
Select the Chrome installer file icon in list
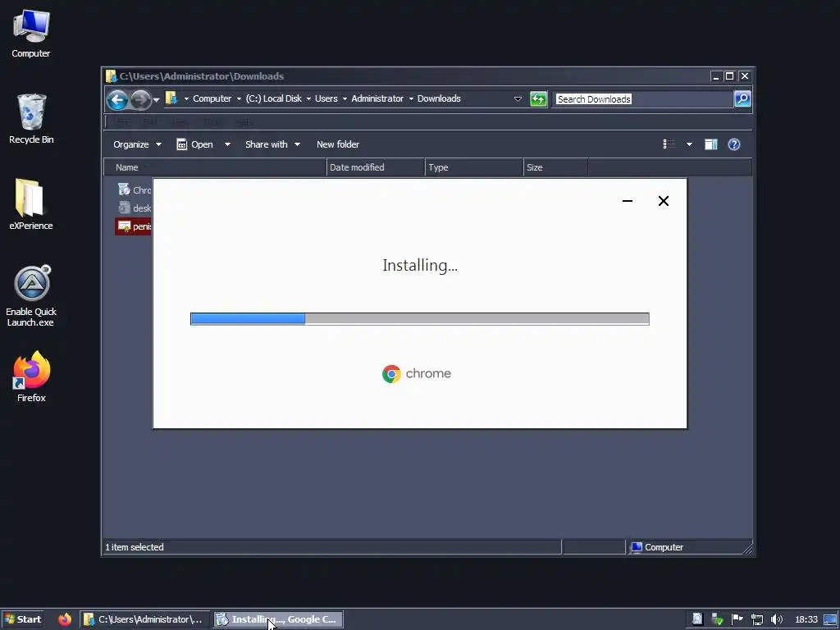(x=125, y=189)
